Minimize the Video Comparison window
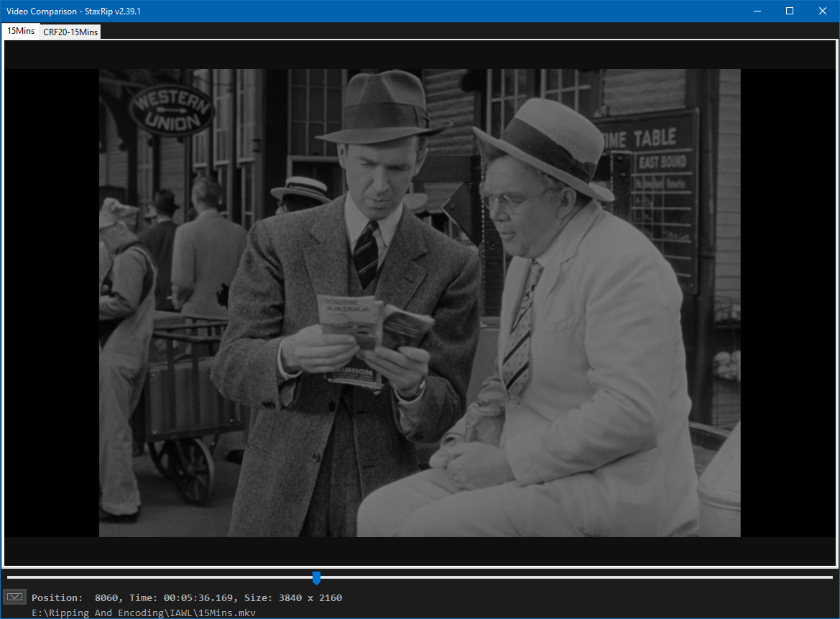This screenshot has height=619, width=840. click(x=756, y=11)
